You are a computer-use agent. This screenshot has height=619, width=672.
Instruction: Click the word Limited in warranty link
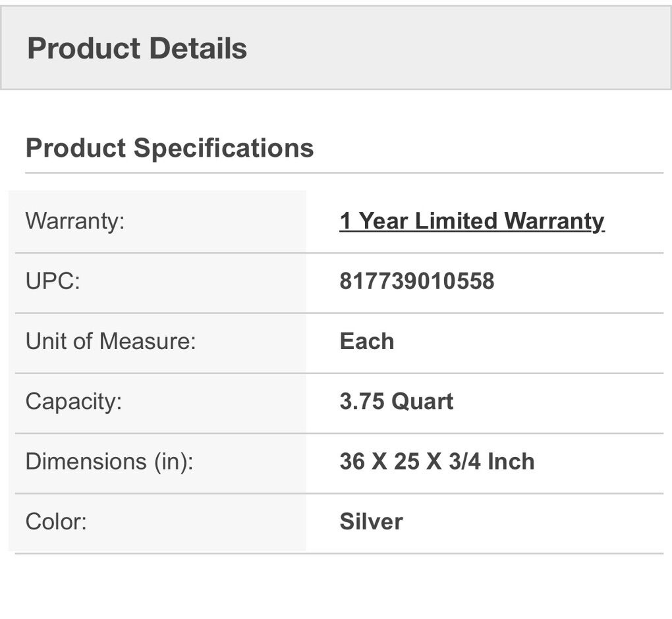coord(456,221)
